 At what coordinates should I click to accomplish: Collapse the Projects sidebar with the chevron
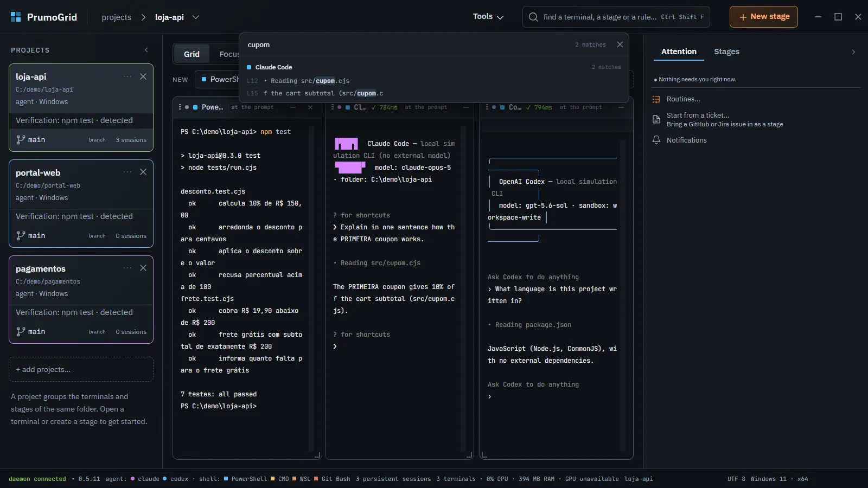tap(146, 50)
